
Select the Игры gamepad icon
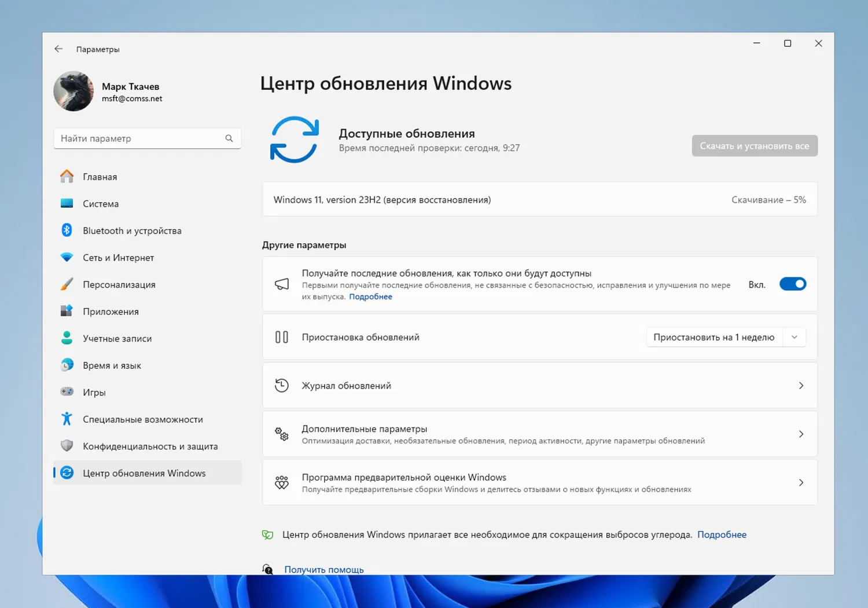(x=67, y=392)
